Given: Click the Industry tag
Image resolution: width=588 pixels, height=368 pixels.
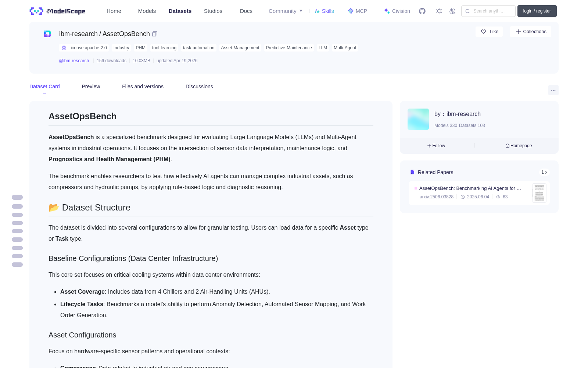Looking at the screenshot, I should 121,48.
